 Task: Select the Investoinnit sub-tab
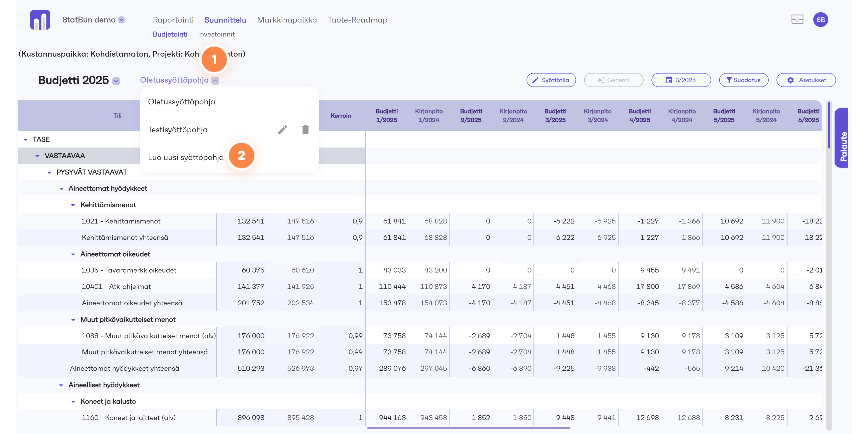(x=216, y=34)
